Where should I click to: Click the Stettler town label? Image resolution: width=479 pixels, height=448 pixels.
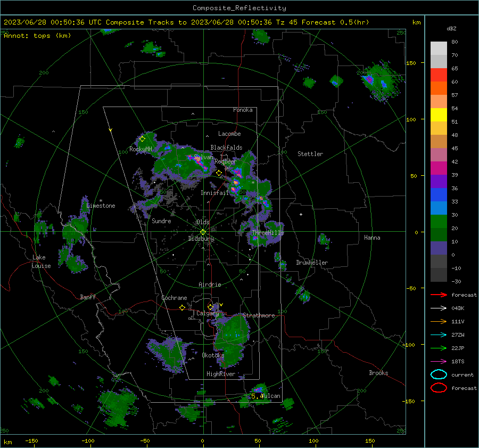point(310,154)
